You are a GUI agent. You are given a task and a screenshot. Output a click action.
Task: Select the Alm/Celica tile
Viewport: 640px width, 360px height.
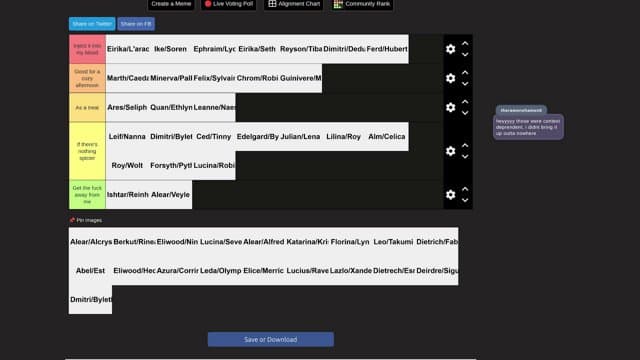tap(387, 137)
